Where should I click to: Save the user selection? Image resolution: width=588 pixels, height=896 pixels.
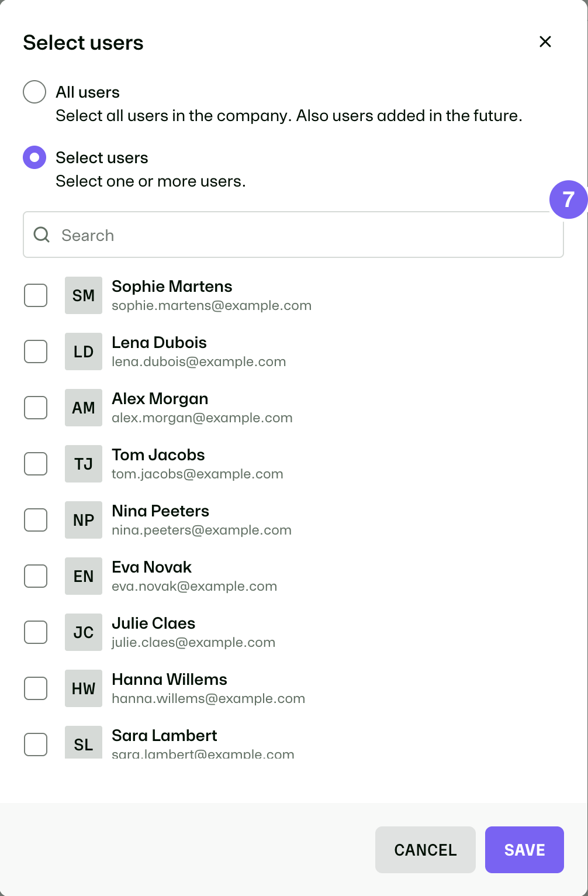point(524,850)
